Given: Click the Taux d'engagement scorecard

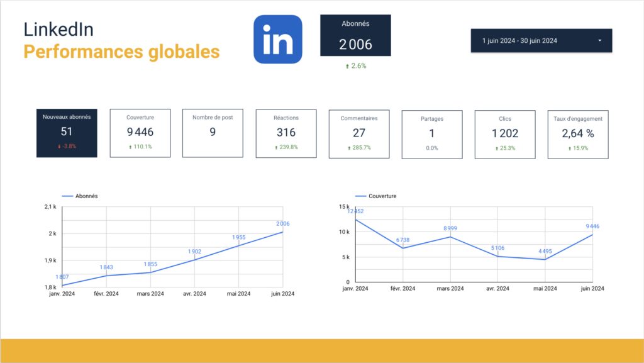Looking at the screenshot, I should tap(577, 133).
